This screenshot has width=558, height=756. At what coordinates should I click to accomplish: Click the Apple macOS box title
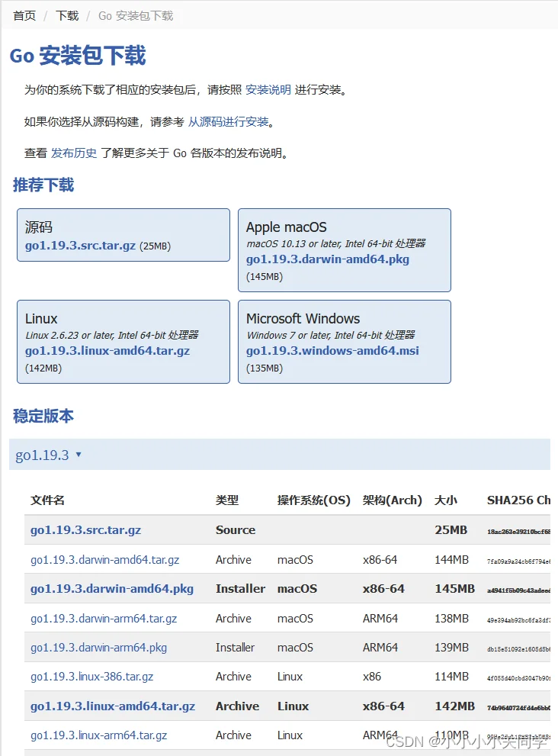pos(286,227)
